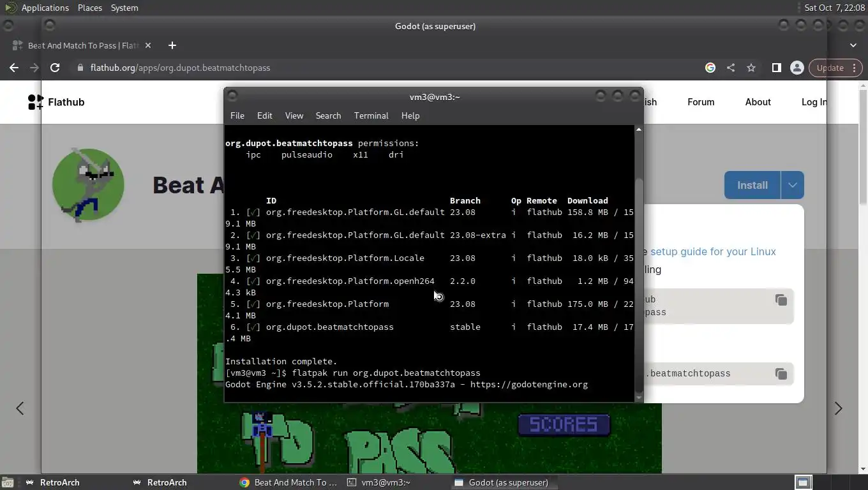Bookmark this page with star icon
Screen dimensions: 868x490
pos(751,68)
